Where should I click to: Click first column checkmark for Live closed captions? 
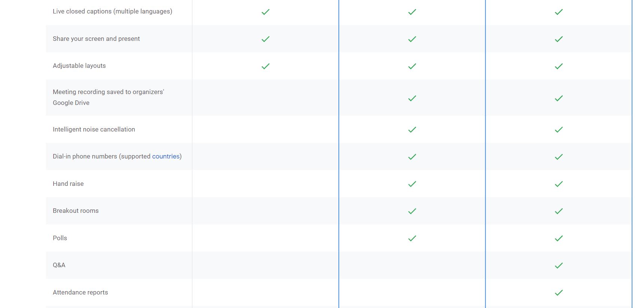point(265,12)
